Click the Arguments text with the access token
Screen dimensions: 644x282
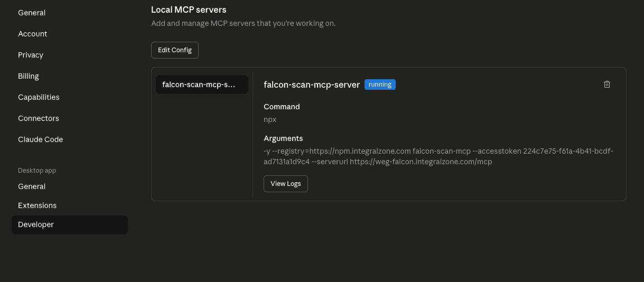point(438,156)
